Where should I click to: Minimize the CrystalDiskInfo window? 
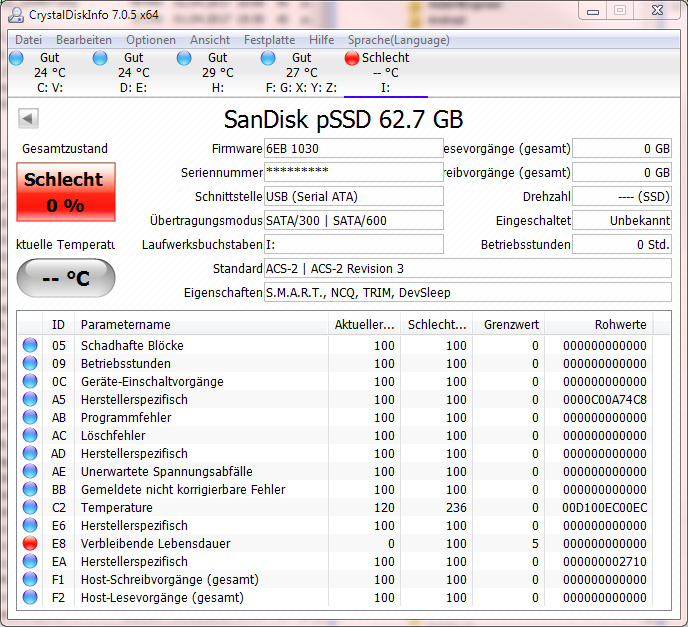click(593, 11)
